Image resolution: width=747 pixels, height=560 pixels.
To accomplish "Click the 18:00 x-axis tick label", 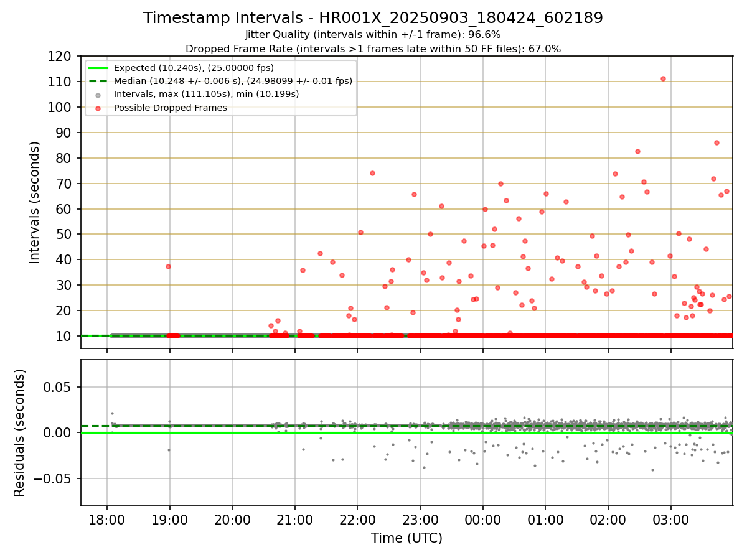I will point(107,520).
